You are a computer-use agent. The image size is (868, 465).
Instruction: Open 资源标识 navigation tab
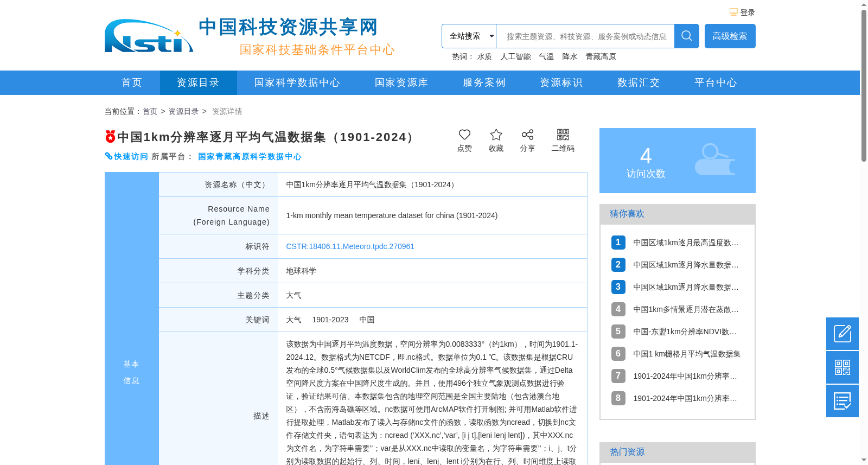point(561,82)
